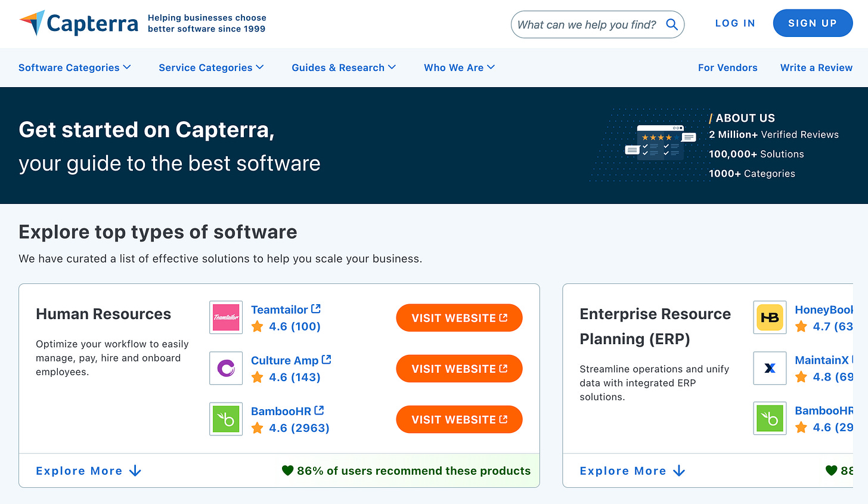
Task: Expand the Software Categories dropdown
Action: point(75,67)
